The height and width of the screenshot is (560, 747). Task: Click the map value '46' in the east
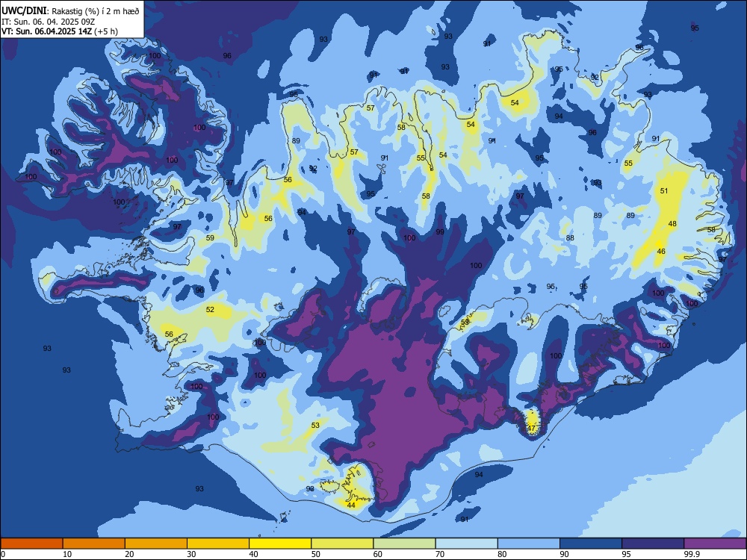661,252
